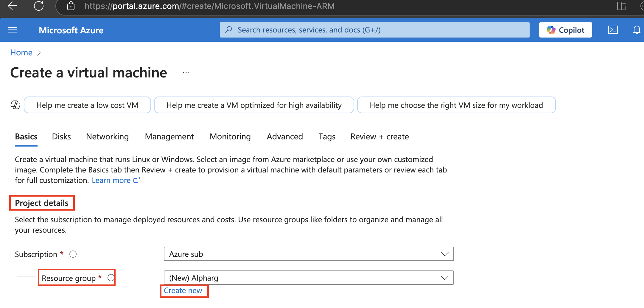Image resolution: width=644 pixels, height=308 pixels.
Task: Switch to the Disks tab
Action: (61, 136)
